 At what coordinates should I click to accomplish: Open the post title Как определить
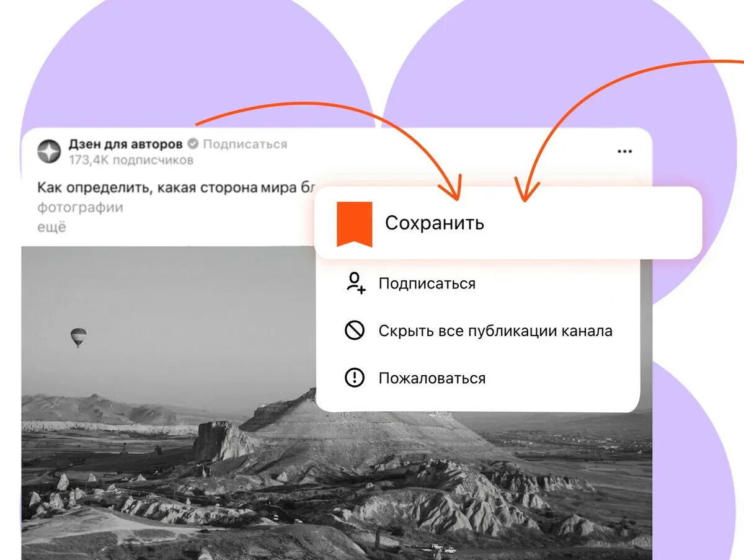point(176,187)
